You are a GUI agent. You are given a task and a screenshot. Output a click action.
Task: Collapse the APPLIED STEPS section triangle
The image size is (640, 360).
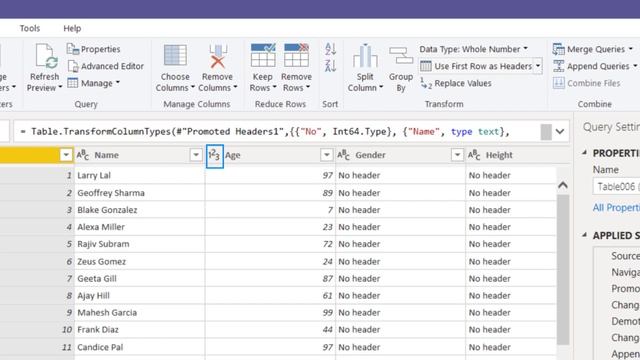[584, 235]
